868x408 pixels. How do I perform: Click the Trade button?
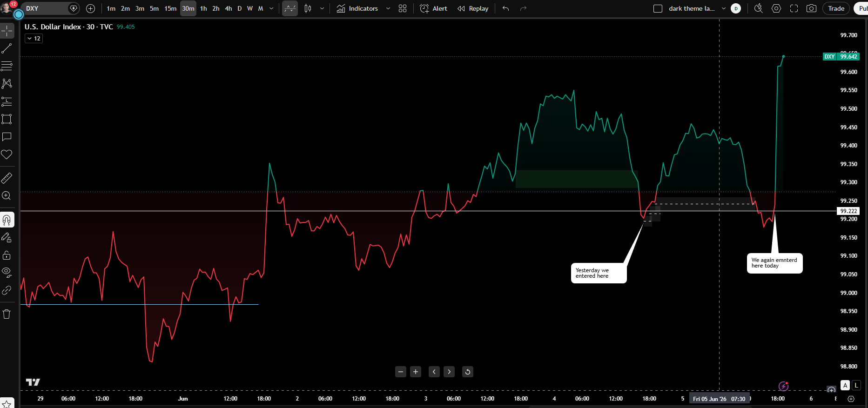(836, 8)
